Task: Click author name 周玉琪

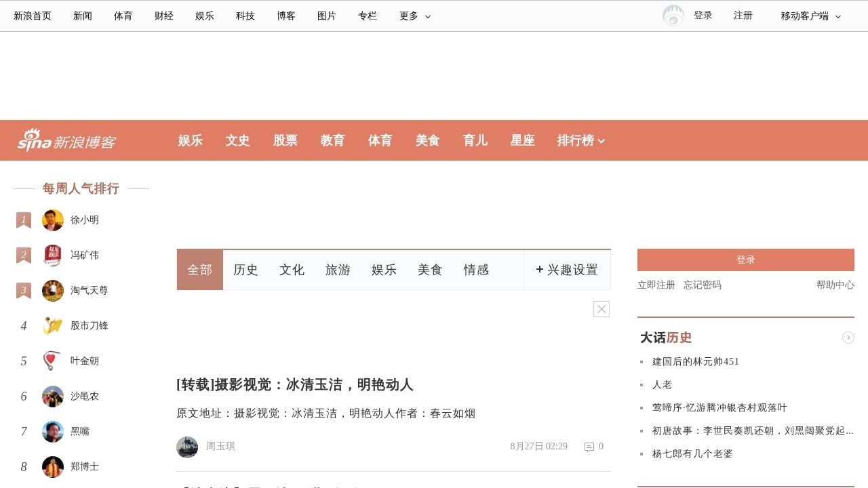Action: tap(220, 447)
